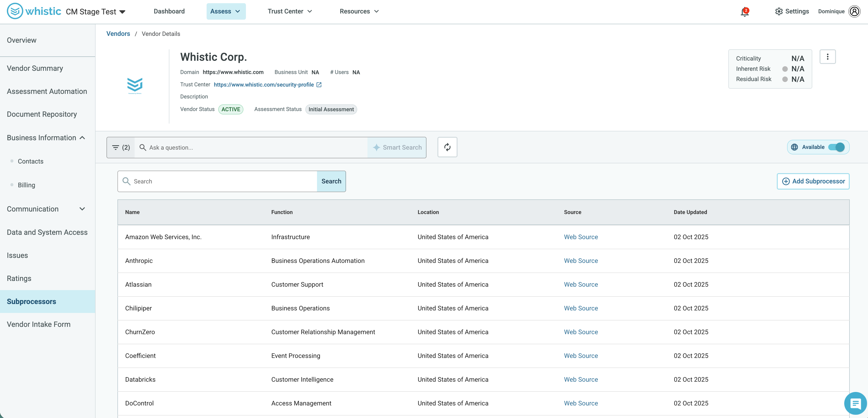
Task: Open the Assess dropdown
Action: [x=226, y=11]
